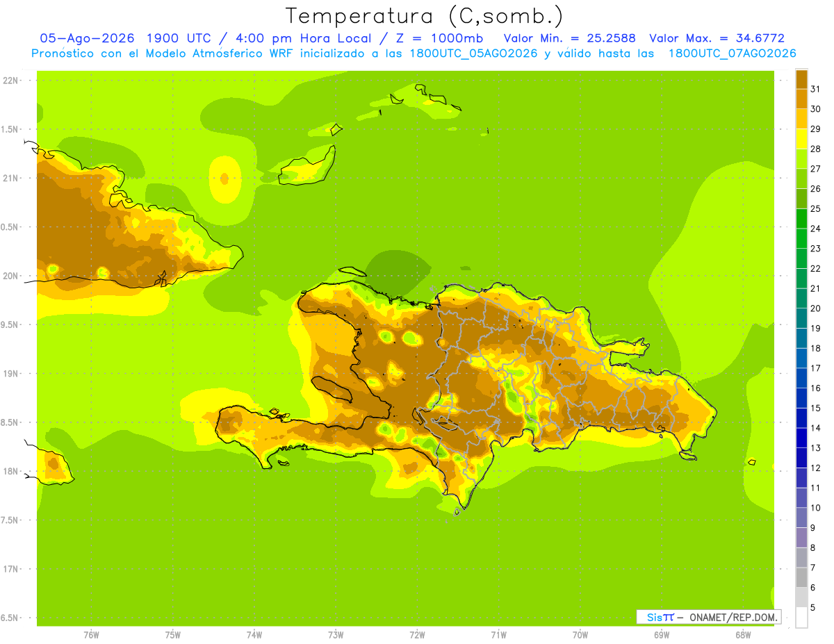Click the "21N" latitude axis label
The width and height of the screenshot is (834, 644).
click(x=10, y=179)
